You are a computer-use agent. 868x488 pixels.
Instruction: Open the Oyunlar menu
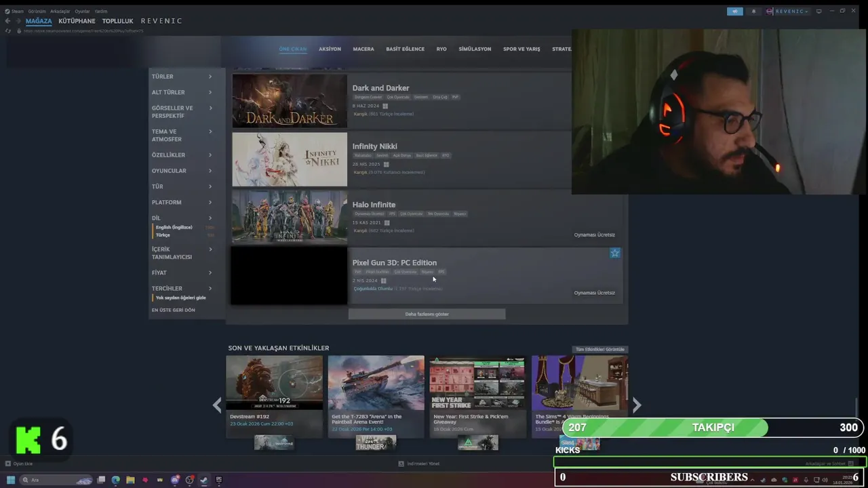tap(82, 12)
